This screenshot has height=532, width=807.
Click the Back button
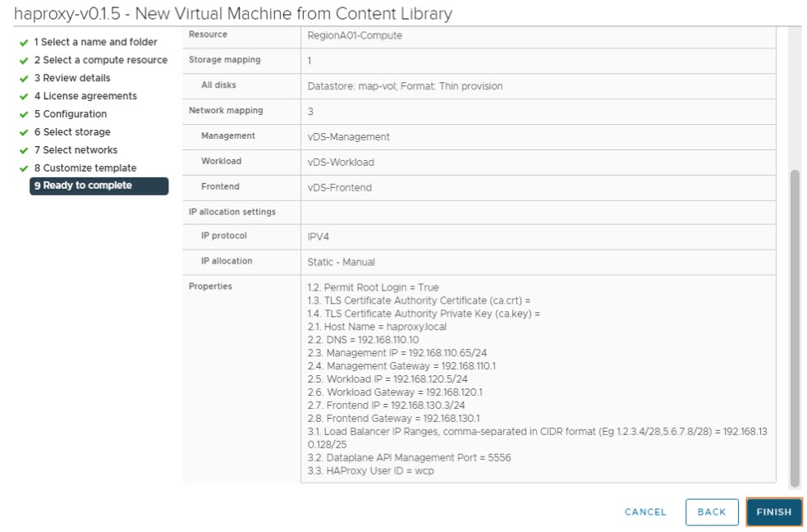(x=711, y=511)
